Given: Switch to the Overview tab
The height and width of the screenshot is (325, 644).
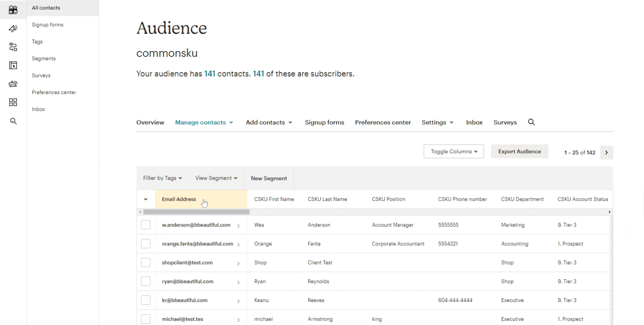Looking at the screenshot, I should [x=150, y=122].
